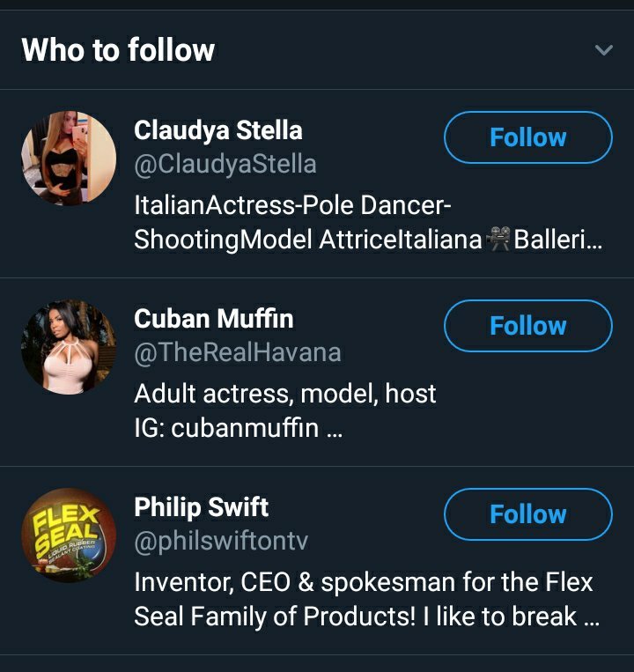634x672 pixels.
Task: Select the Cuban Muffin display name
Action: pyautogui.click(x=213, y=319)
